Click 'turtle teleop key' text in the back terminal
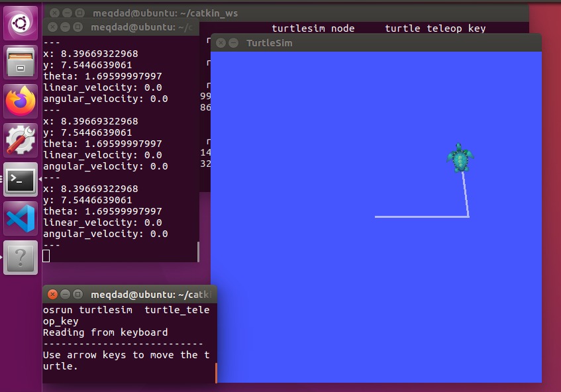 [435, 28]
